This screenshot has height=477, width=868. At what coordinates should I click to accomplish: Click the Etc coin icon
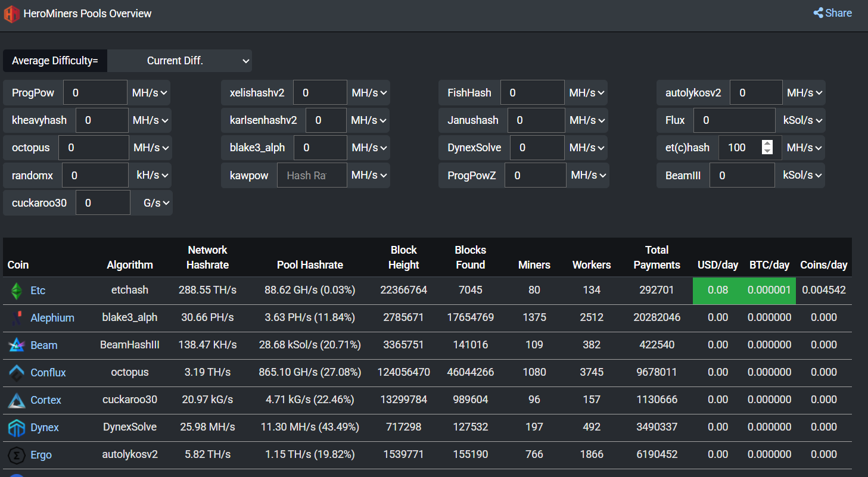[17, 291]
